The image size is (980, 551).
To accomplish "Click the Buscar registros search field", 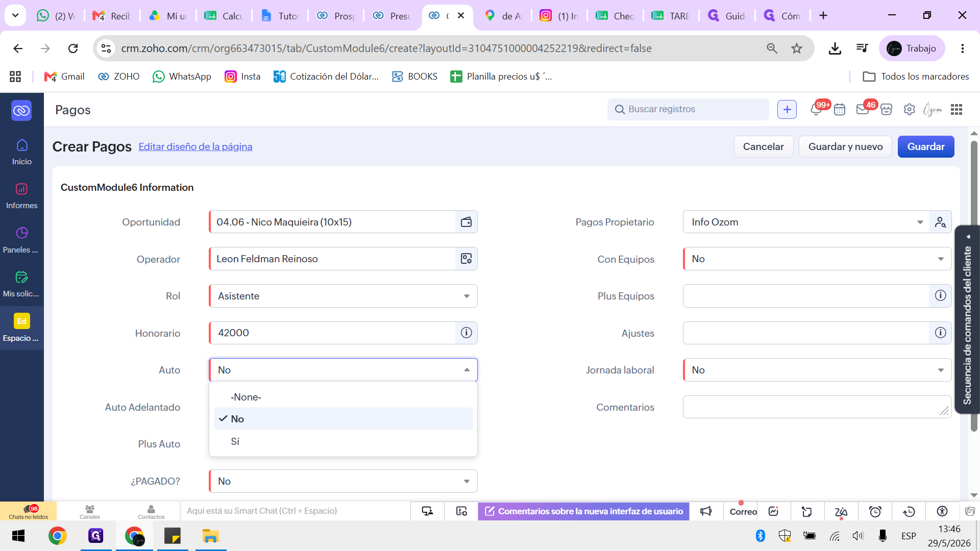I will click(x=688, y=109).
